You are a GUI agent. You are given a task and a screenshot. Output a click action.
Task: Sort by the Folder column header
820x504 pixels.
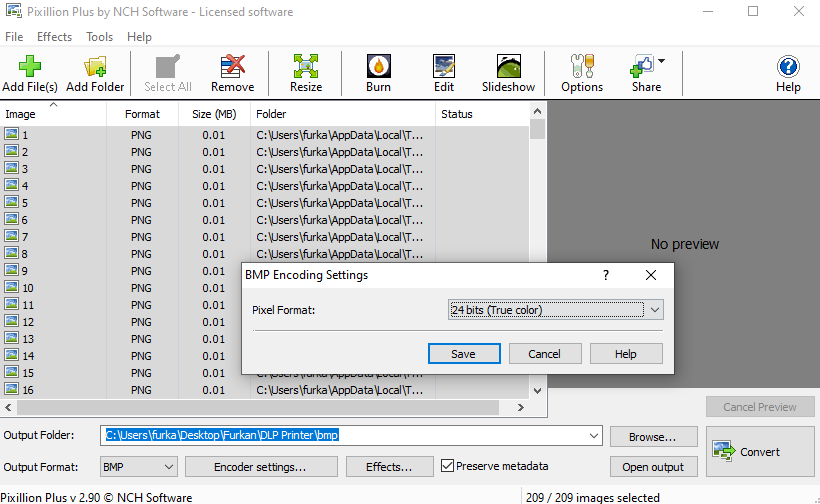[343, 114]
